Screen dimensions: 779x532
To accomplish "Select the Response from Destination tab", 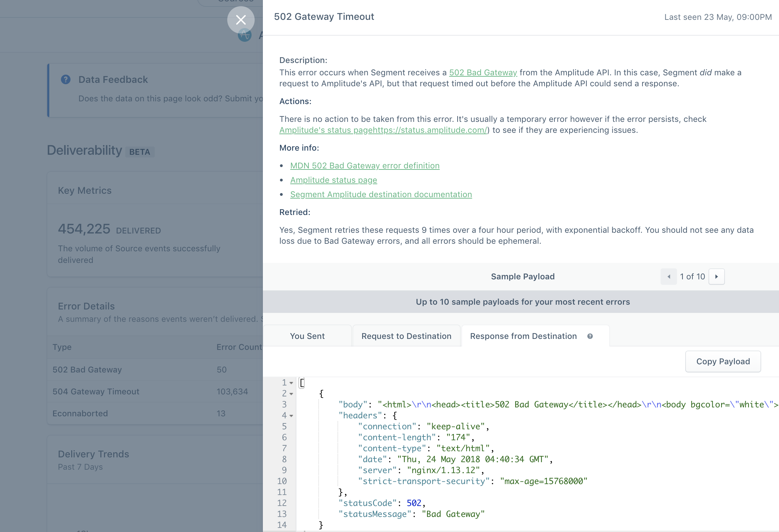I will [x=523, y=336].
